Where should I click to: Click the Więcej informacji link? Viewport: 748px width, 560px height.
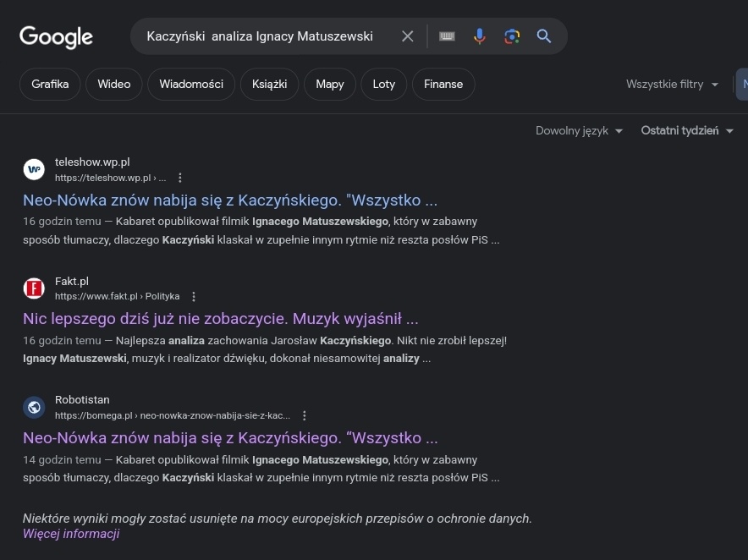[x=71, y=534]
